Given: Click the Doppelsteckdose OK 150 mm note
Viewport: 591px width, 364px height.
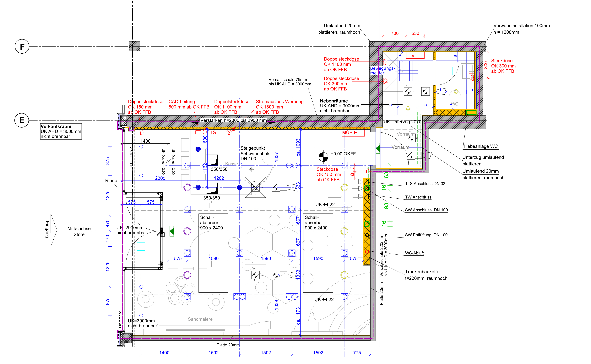Looking at the screenshot, I should pyautogui.click(x=145, y=107).
